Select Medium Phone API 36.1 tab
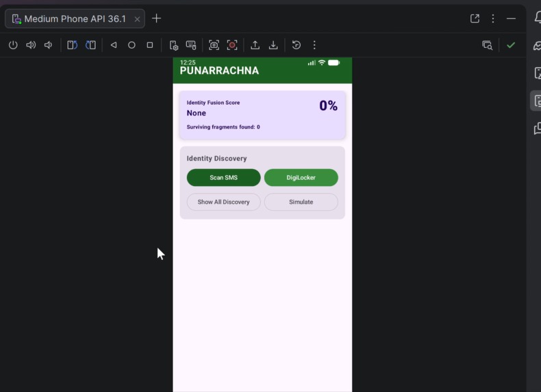541x392 pixels. pos(75,18)
